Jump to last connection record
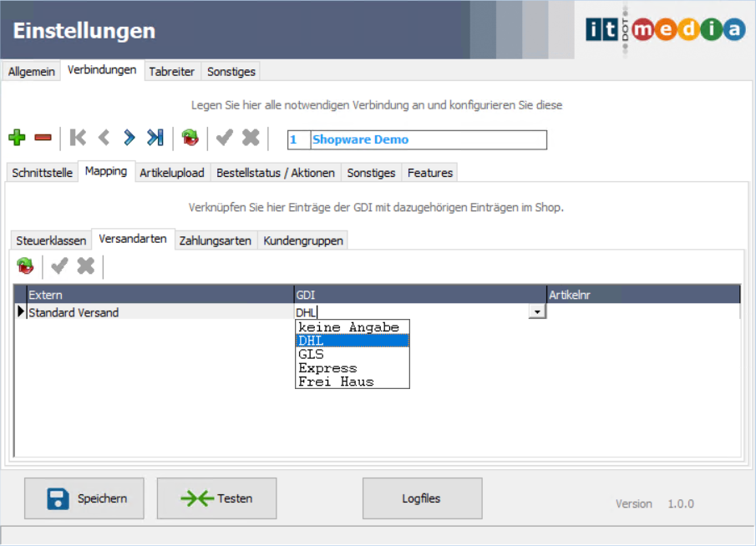This screenshot has height=546, width=756. pos(155,138)
